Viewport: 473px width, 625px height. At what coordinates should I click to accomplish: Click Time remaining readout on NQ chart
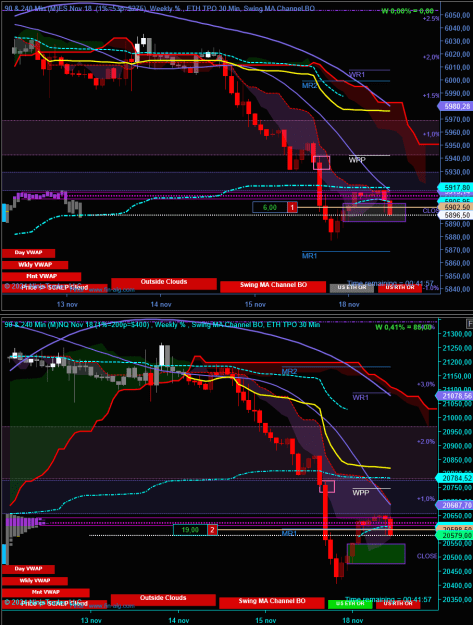tap(388, 599)
